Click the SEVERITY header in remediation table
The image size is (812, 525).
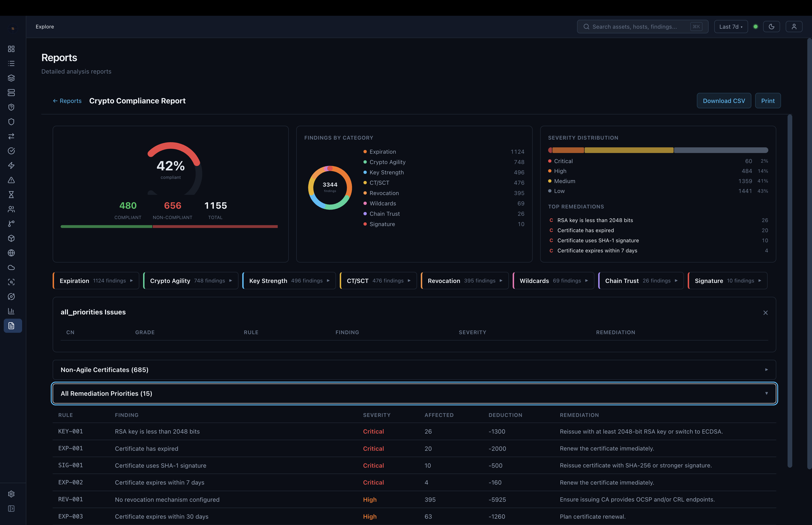click(x=377, y=415)
